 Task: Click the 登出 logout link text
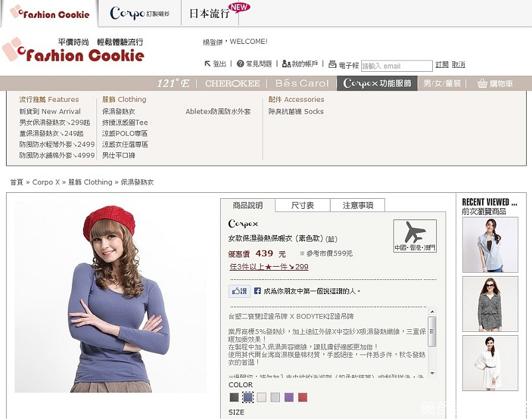(219, 64)
